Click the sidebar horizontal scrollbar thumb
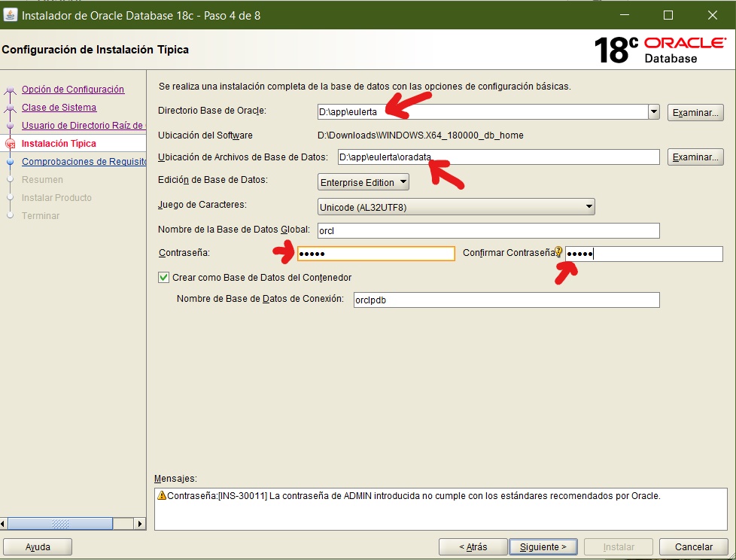The image size is (736, 560). (x=60, y=523)
